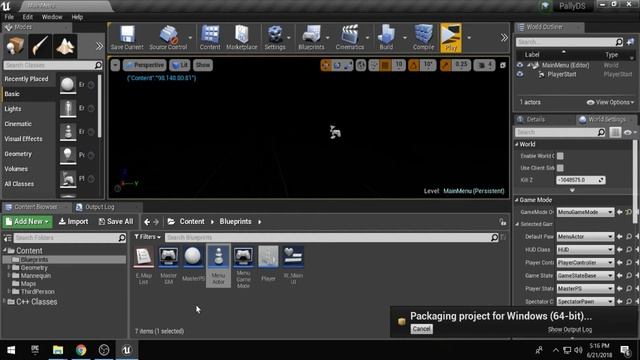640x360 pixels.
Task: Go back in content browser history
Action: (x=147, y=222)
